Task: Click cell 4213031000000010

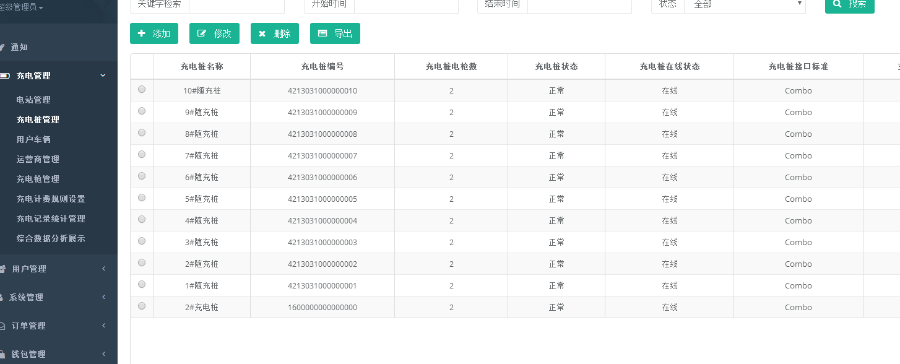Action: click(x=323, y=91)
